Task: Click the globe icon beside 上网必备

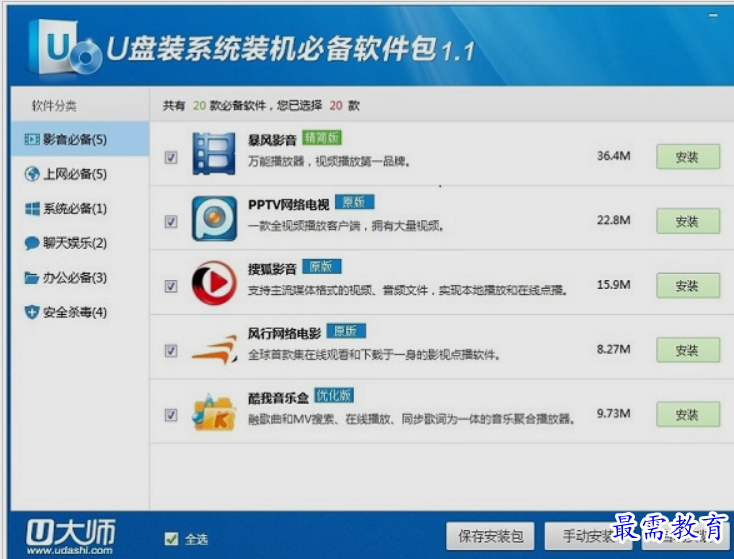Action: 32,174
